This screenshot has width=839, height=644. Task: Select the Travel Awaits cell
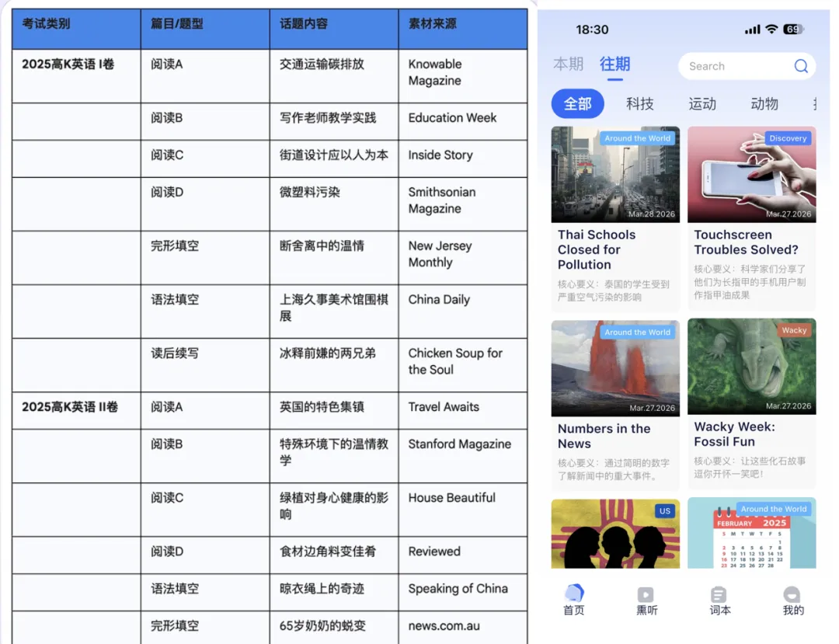click(463, 410)
